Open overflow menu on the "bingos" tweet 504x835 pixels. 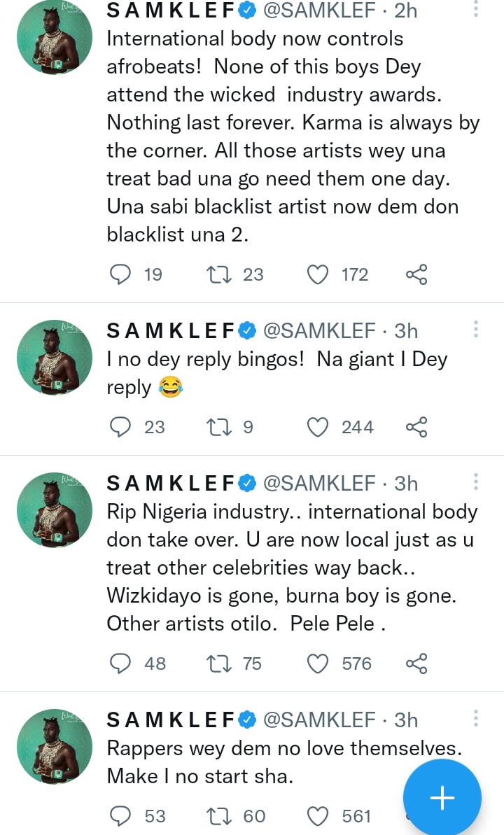476,330
